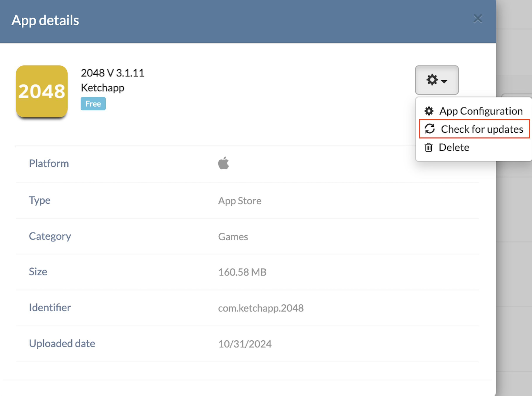The width and height of the screenshot is (532, 396).
Task: Click the App details header title
Action: pos(45,20)
